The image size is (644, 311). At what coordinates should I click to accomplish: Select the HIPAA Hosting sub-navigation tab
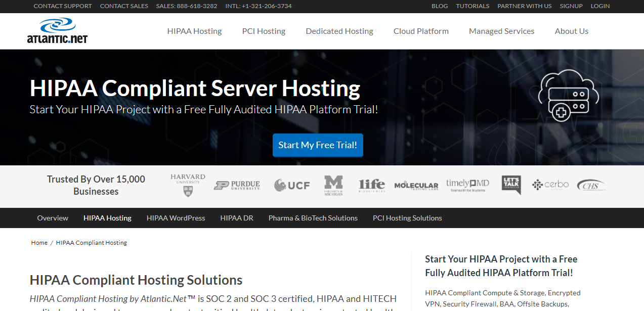(x=107, y=218)
